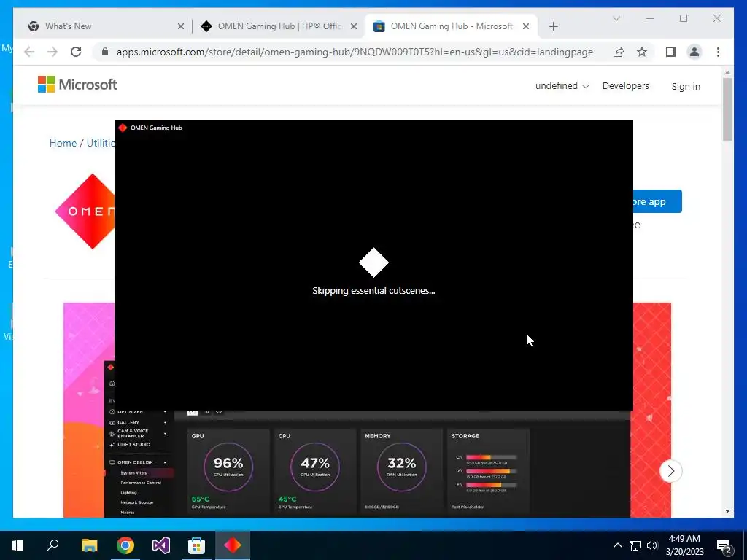Click the Microsoft logo
This screenshot has width=747, height=560.
[x=77, y=85]
